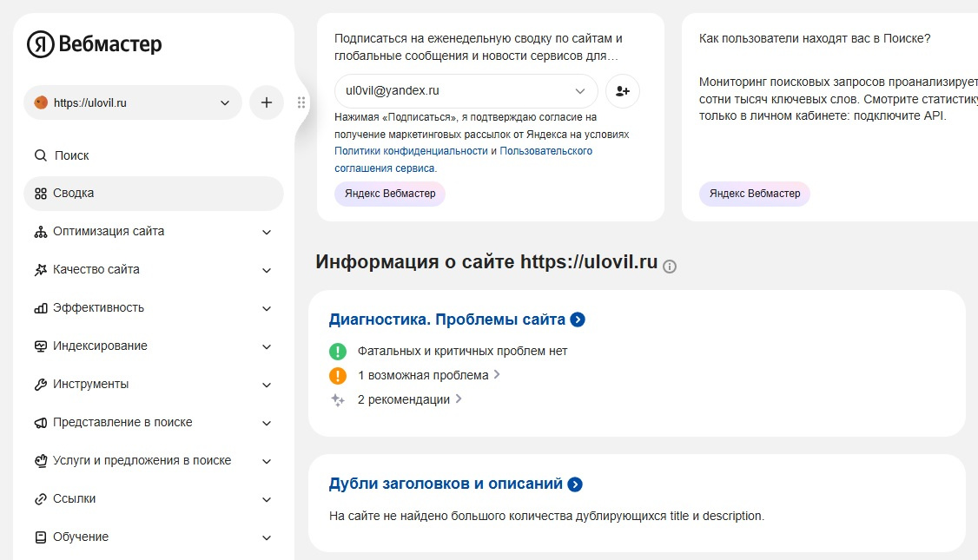Open 1 возможная проблема details

coord(428,375)
